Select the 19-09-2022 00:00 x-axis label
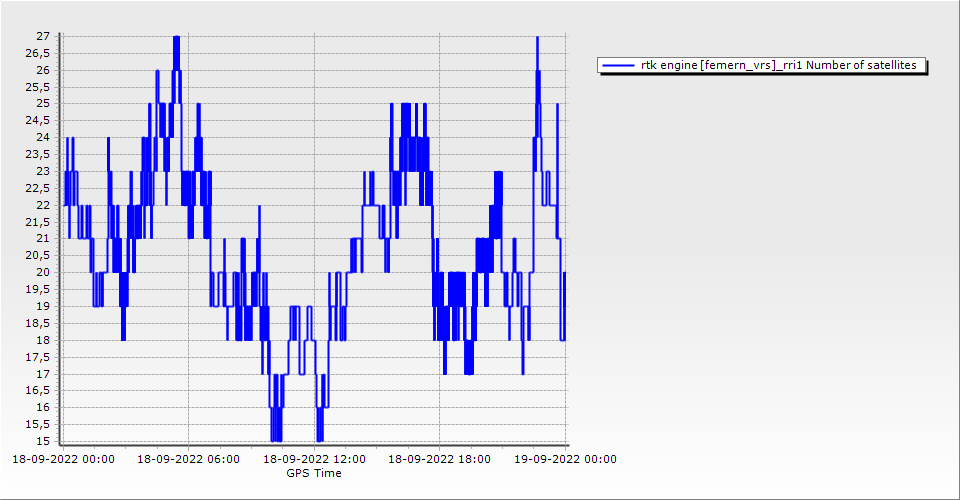 coord(564,460)
